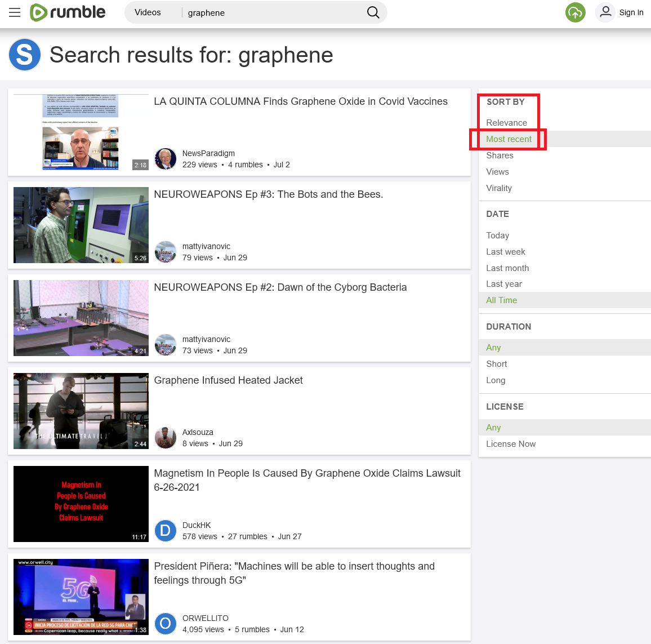Open NEUROWEAPONS Ep #3 video title
This screenshot has width=651, height=644.
pyautogui.click(x=268, y=194)
